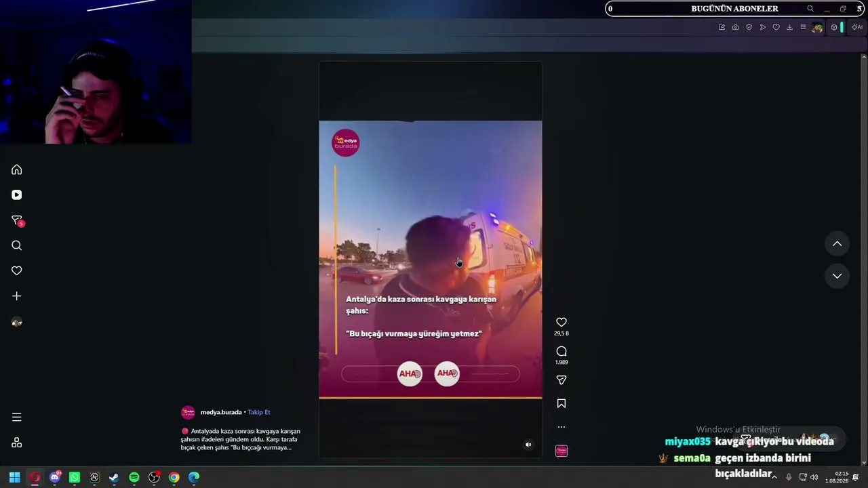This screenshot has width=868, height=488.
Task: Open the profile avatar in the sidebar
Action: click(17, 323)
